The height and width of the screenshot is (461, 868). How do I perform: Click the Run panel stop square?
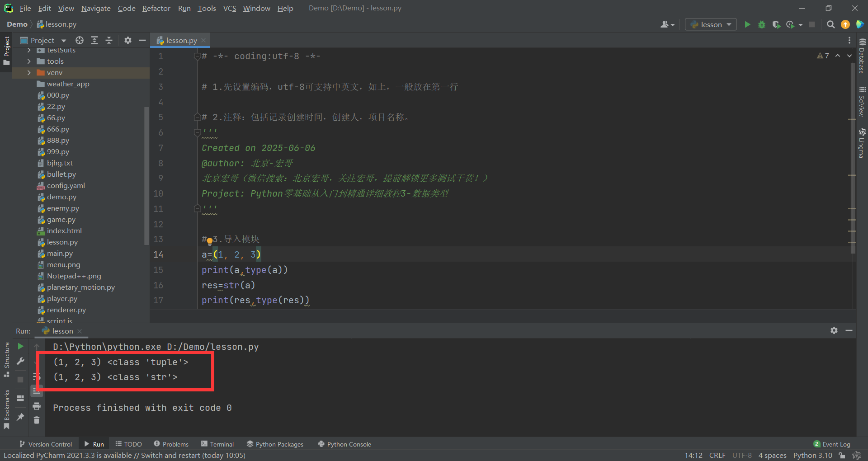tap(20, 380)
